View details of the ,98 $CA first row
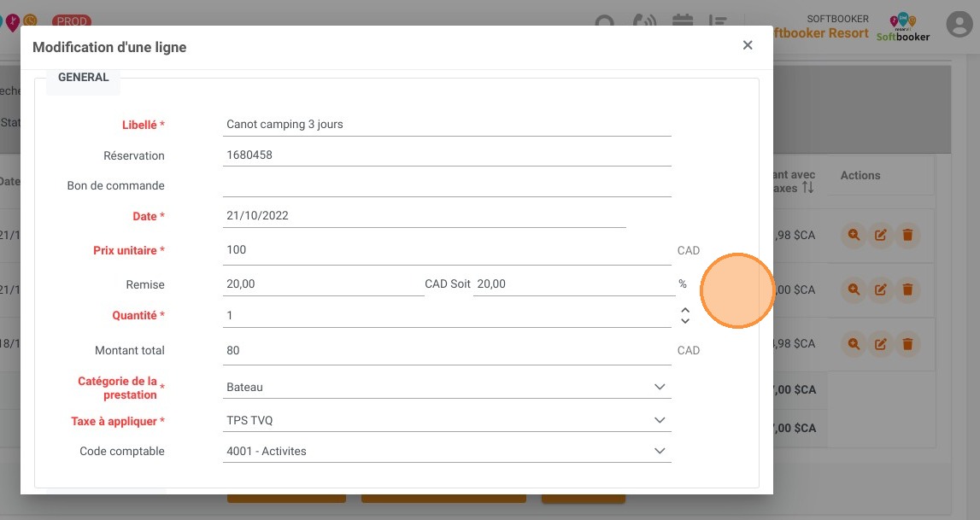The image size is (980, 520). point(854,236)
